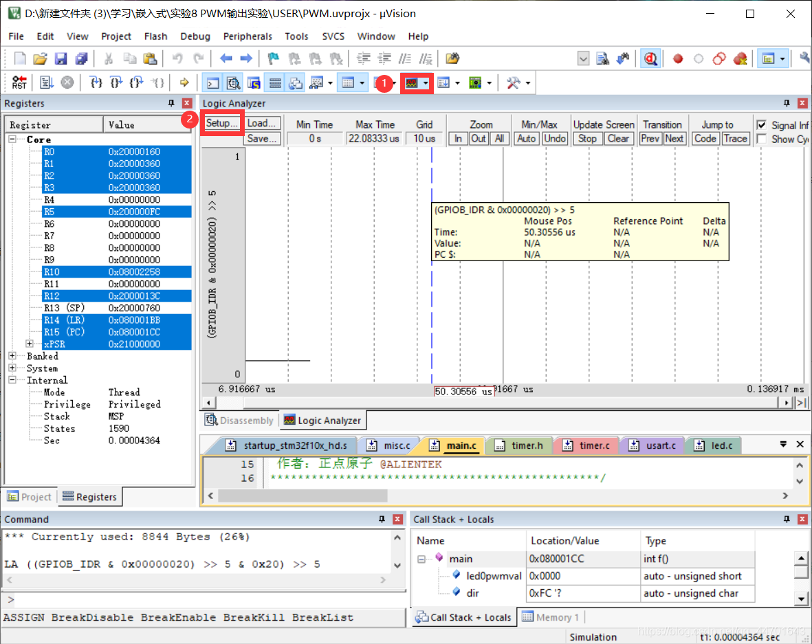The image size is (812, 644).
Task: Toggle the Disassembly window icon
Action: (x=234, y=83)
